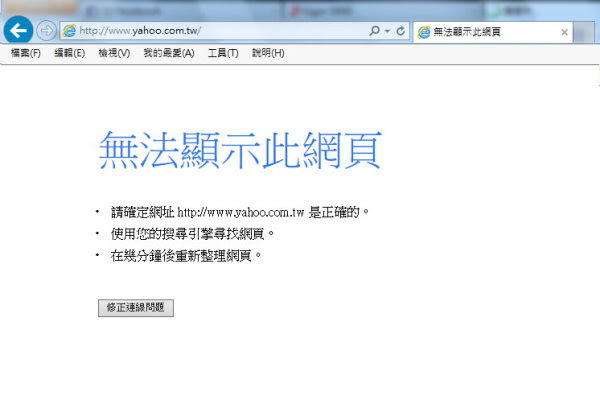Open the address bar dropdown arrow
600x396 pixels.
(x=387, y=31)
